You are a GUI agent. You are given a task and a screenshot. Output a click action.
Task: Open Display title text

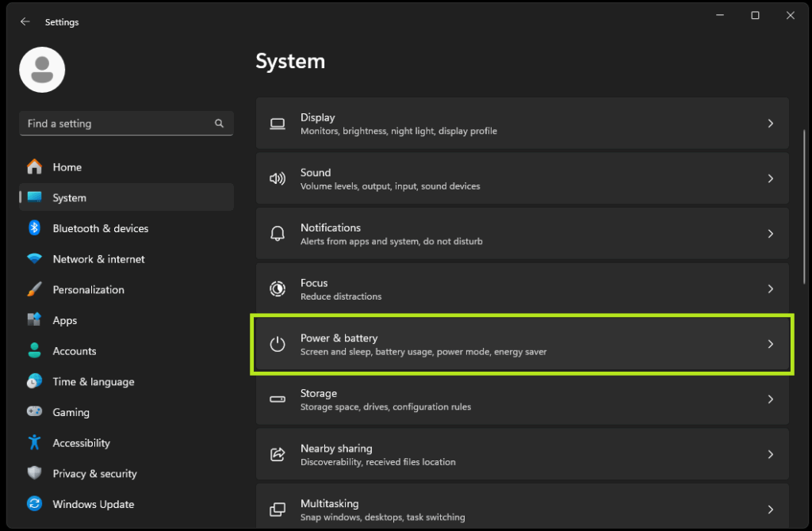pyautogui.click(x=318, y=117)
